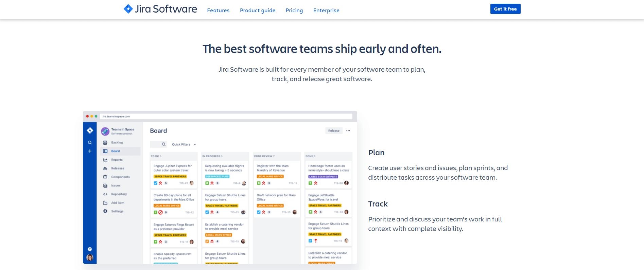This screenshot has height=270, width=644.
Task: Click the LOCAL MARS OFFICE tag on card TIS-12
Action: (x=167, y=206)
